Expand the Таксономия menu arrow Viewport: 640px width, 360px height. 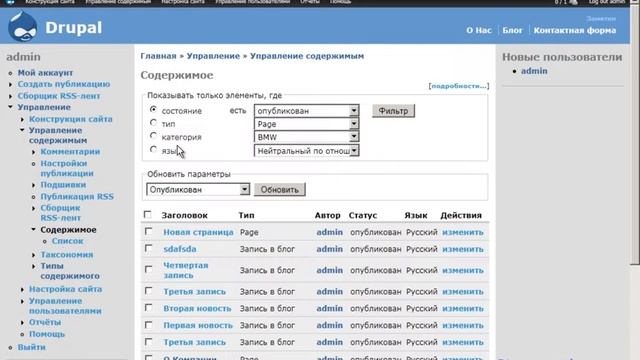[x=33, y=255]
